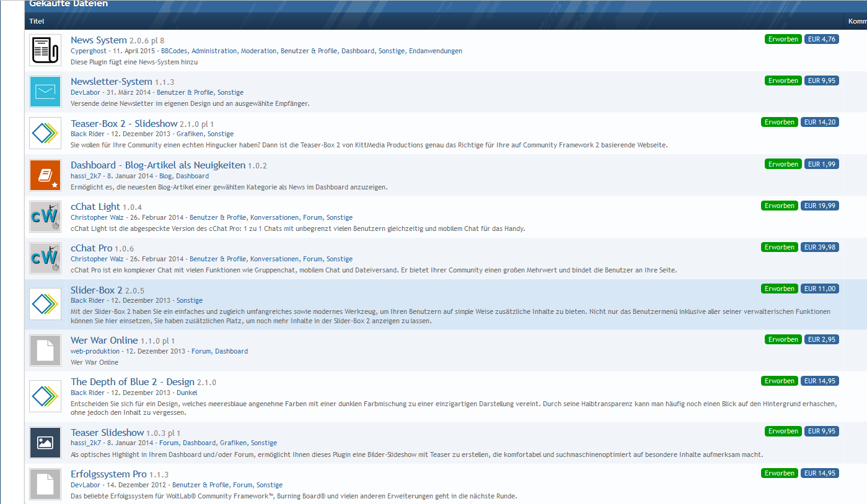Select the Konversationen category under cChat Light
The width and height of the screenshot is (867, 504).
pyautogui.click(x=275, y=217)
